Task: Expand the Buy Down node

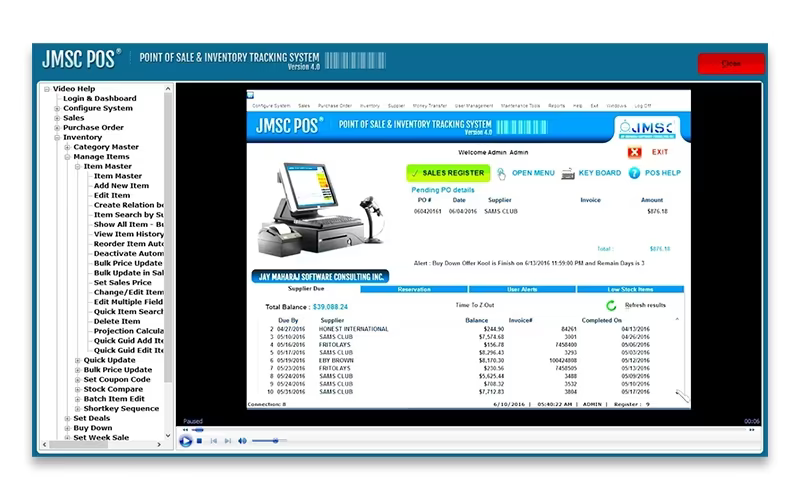Action: pyautogui.click(x=67, y=428)
